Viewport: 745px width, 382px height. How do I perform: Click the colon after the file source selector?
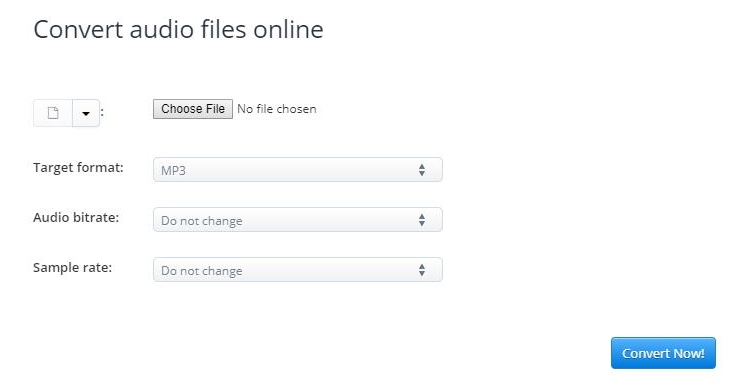pos(102,113)
